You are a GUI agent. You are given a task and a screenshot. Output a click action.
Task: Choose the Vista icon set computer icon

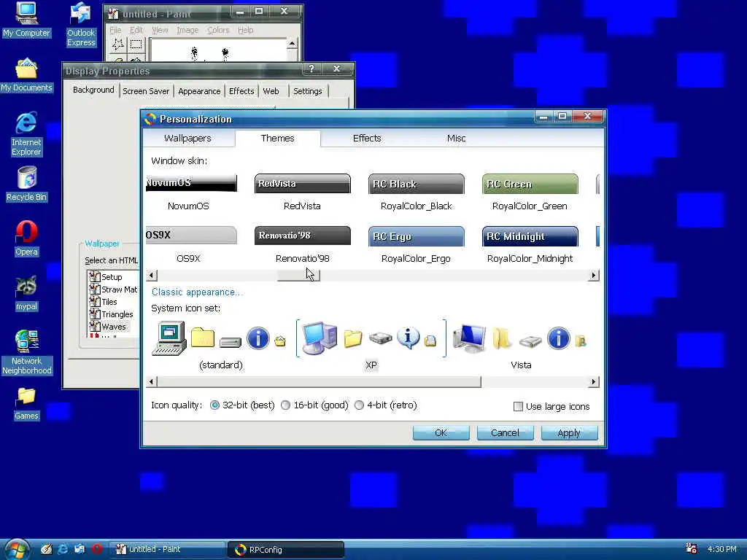pos(470,338)
